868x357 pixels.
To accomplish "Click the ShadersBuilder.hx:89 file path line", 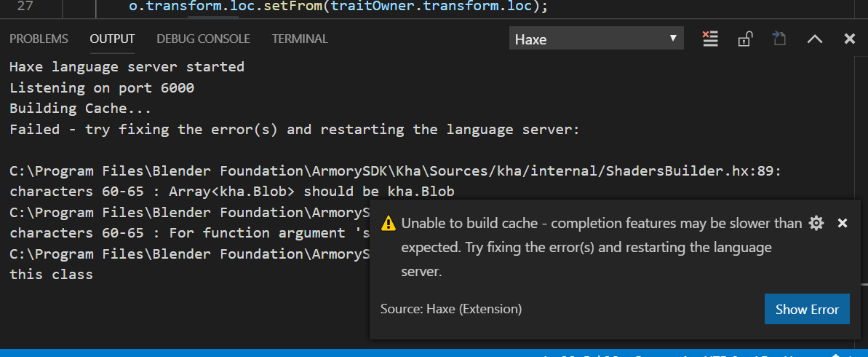I will tap(395, 171).
